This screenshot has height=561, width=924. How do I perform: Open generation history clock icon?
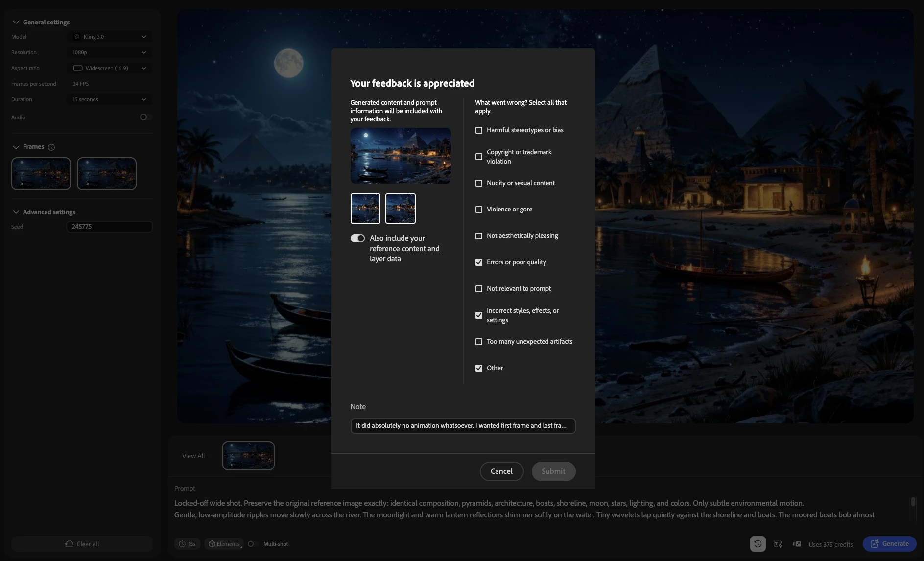tap(758, 544)
